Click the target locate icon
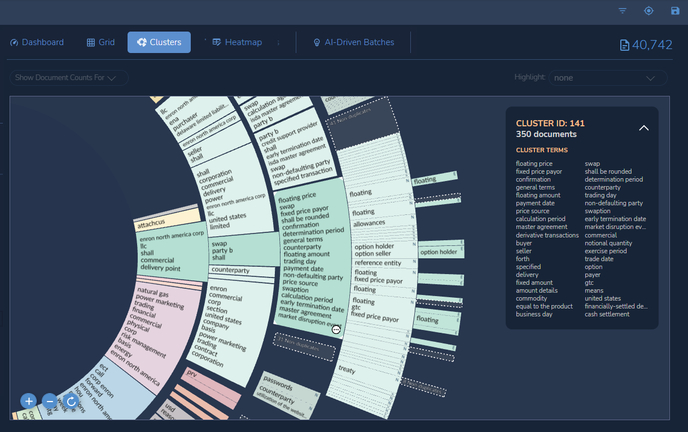 pos(649,11)
